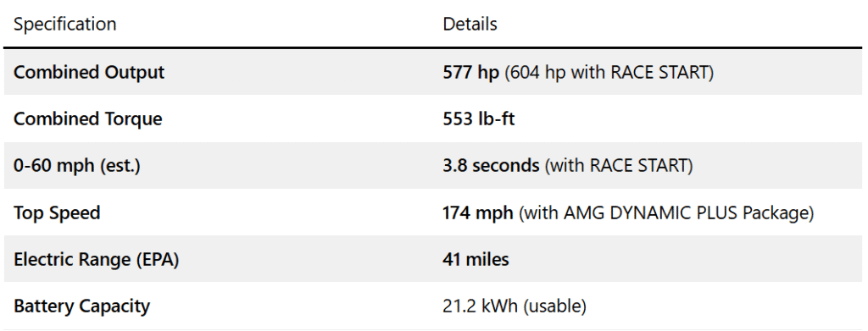Click the 553 lb-ft torque value
This screenshot has height=331, width=868.
click(479, 119)
